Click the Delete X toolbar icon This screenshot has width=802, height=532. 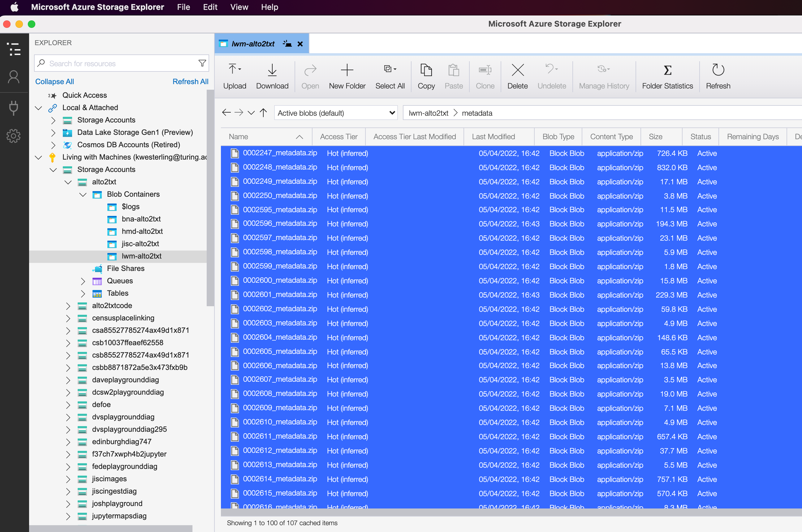tap(517, 70)
